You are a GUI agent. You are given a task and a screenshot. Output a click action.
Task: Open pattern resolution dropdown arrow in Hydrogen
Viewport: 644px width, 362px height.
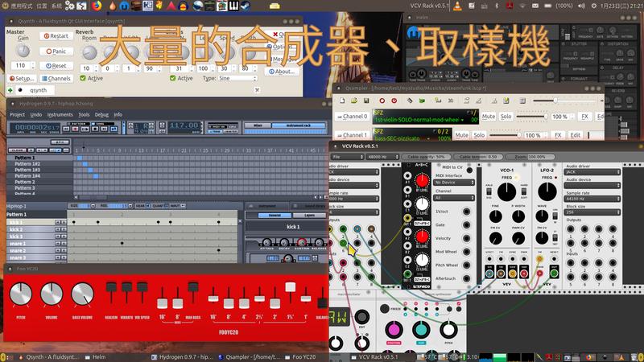130,206
